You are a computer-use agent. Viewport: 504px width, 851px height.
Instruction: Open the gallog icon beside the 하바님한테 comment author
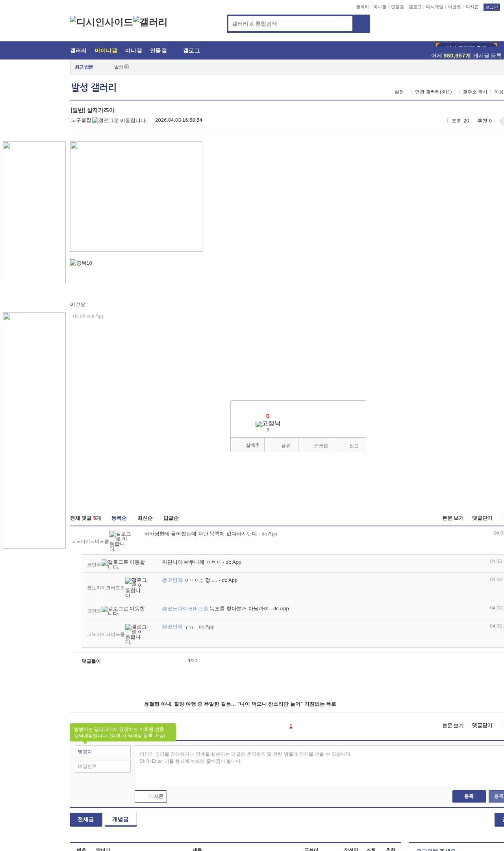click(x=120, y=541)
